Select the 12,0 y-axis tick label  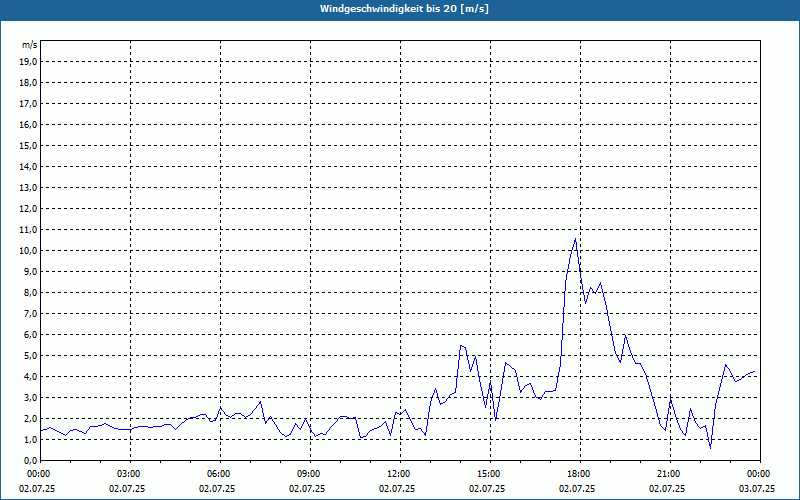pyautogui.click(x=28, y=209)
